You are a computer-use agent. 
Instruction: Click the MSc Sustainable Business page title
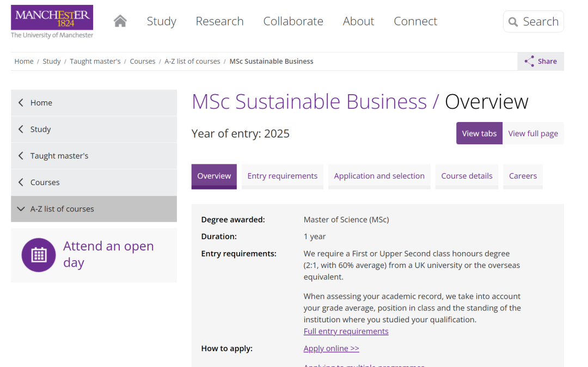(309, 102)
